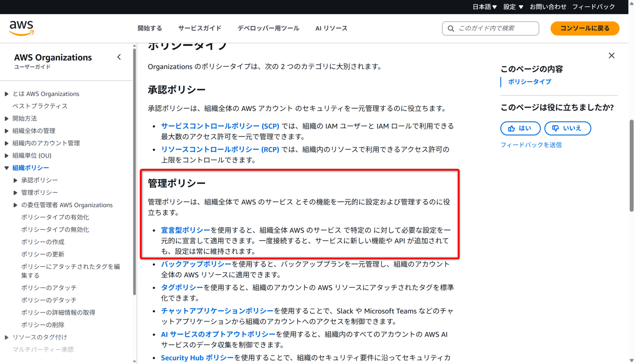
Task: Expand the 開始方法 section
Action: click(x=7, y=119)
